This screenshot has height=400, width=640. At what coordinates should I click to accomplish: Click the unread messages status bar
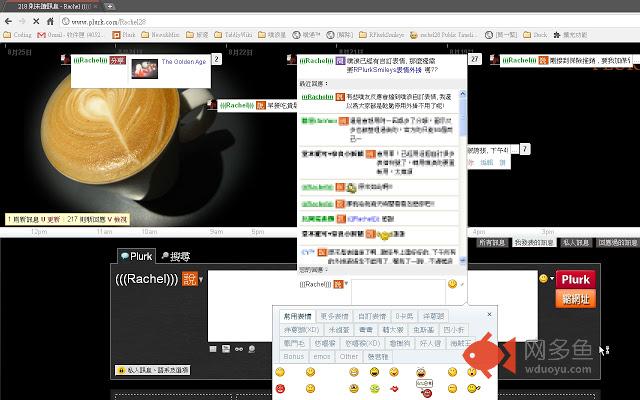(x=67, y=220)
